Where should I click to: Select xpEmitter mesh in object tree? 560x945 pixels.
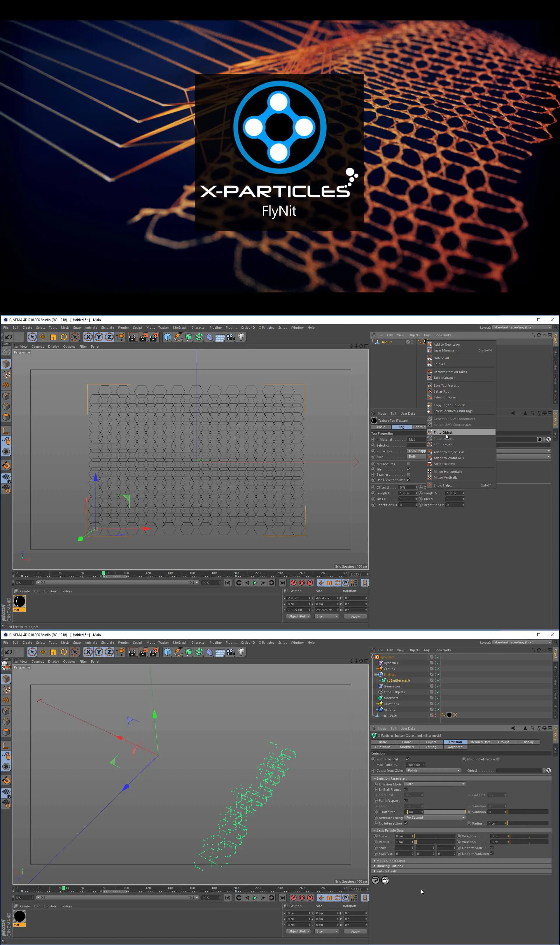(398, 680)
